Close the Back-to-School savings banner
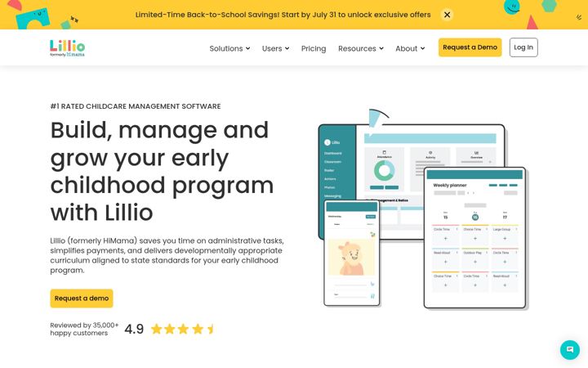Viewport: 588px width, 368px height. 447,15
